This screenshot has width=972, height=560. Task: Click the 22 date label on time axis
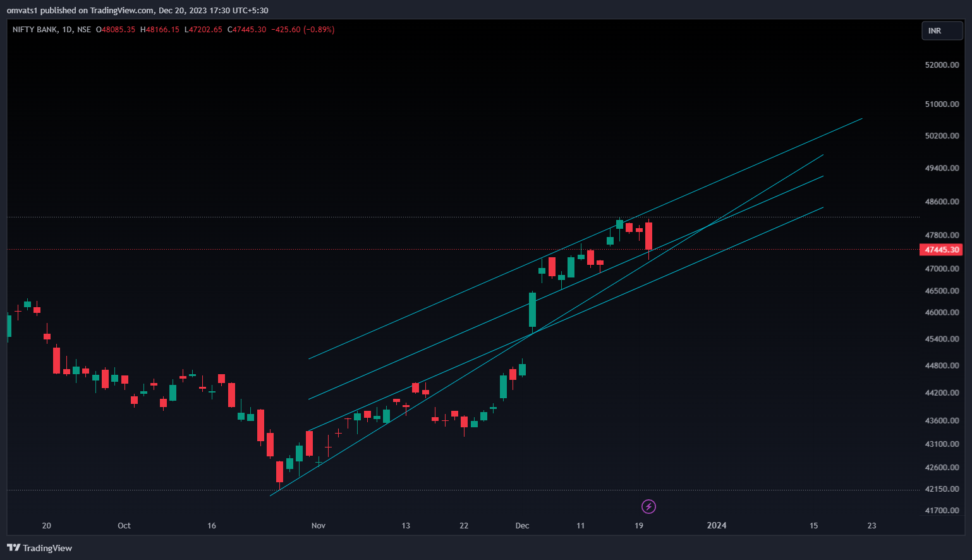[464, 526]
